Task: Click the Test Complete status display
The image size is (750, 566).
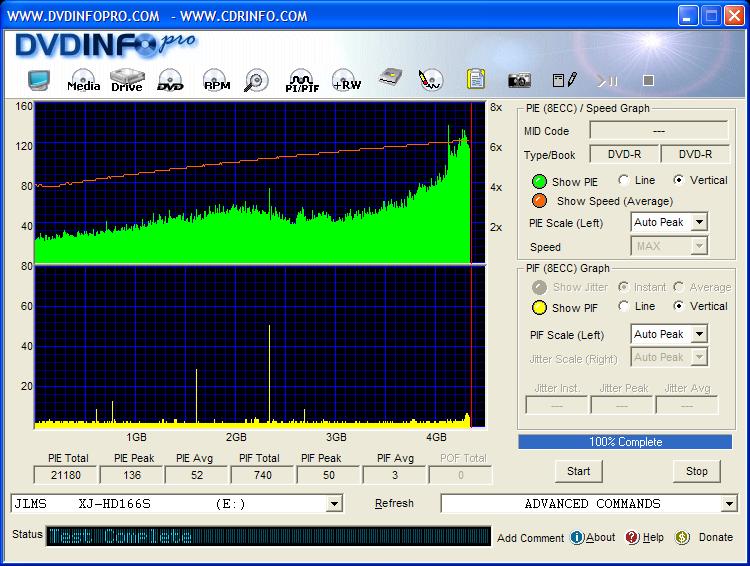Action: click(269, 536)
